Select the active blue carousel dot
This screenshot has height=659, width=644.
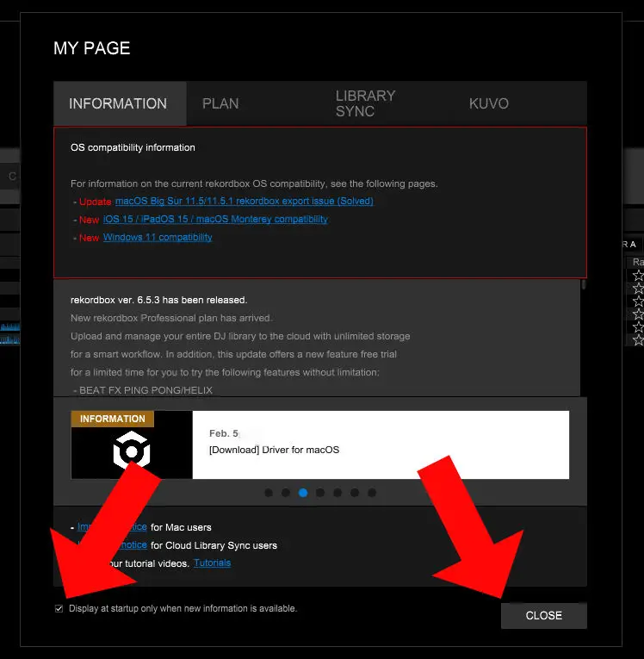[x=303, y=493]
